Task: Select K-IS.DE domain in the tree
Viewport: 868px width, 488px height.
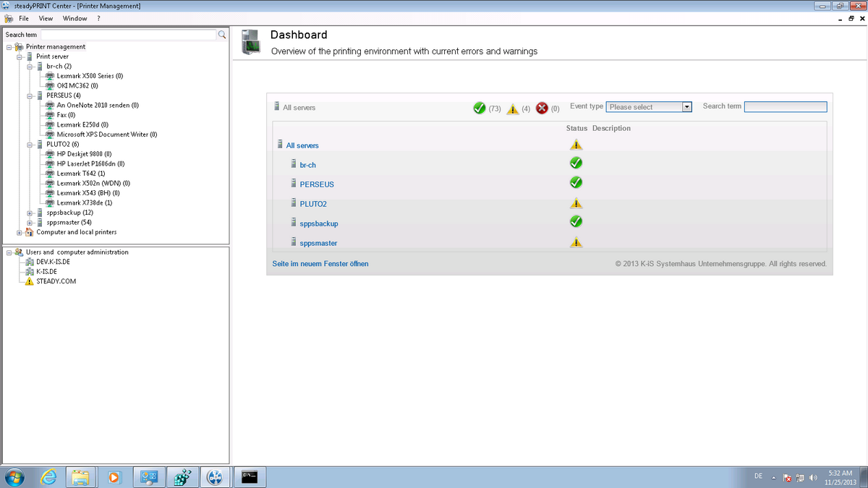Action: pyautogui.click(x=46, y=272)
